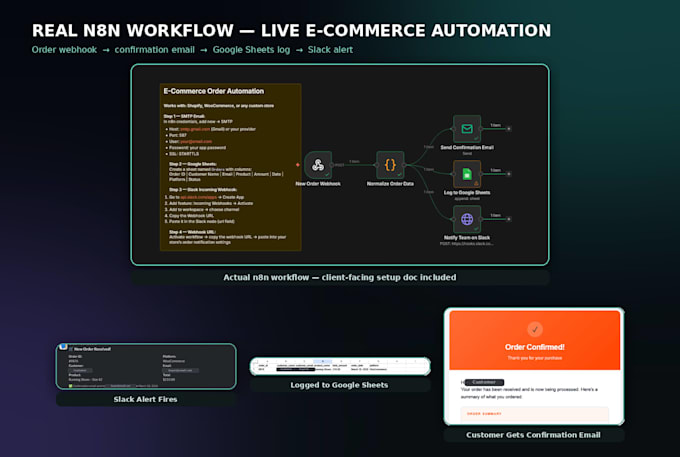Open the Notify Team on Slack node
Image resolution: width=680 pixels, height=457 pixels.
click(467, 219)
